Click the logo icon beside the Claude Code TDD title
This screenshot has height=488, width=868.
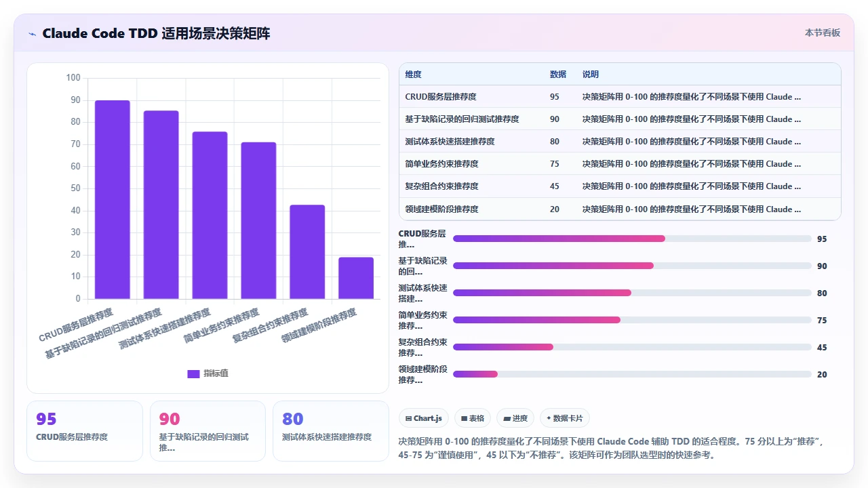coord(33,34)
